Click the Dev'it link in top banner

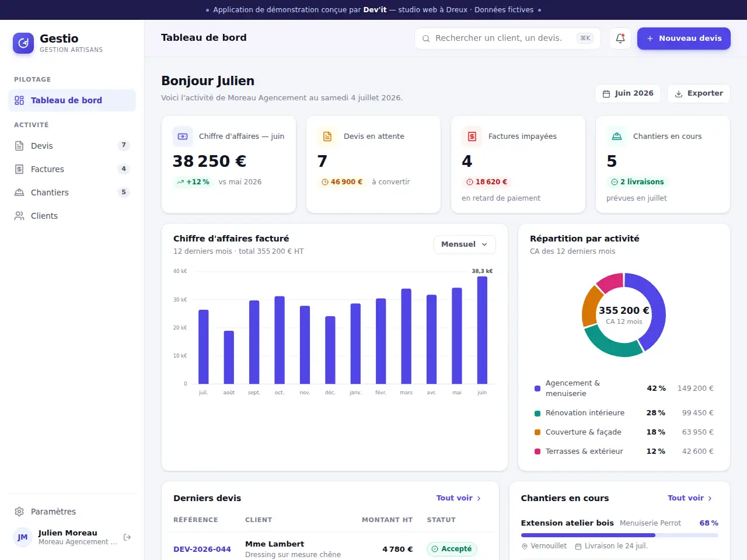[x=375, y=10]
